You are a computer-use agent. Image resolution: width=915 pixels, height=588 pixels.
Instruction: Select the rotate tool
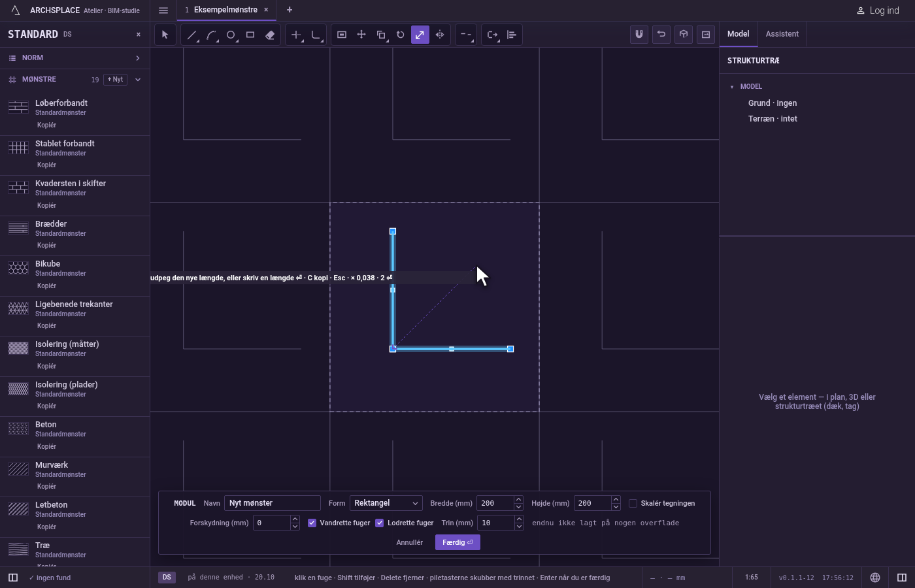(401, 35)
